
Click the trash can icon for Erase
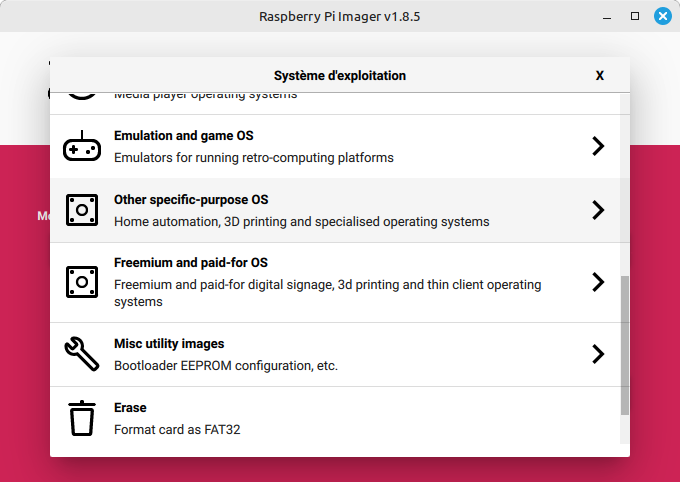pyautogui.click(x=82, y=418)
